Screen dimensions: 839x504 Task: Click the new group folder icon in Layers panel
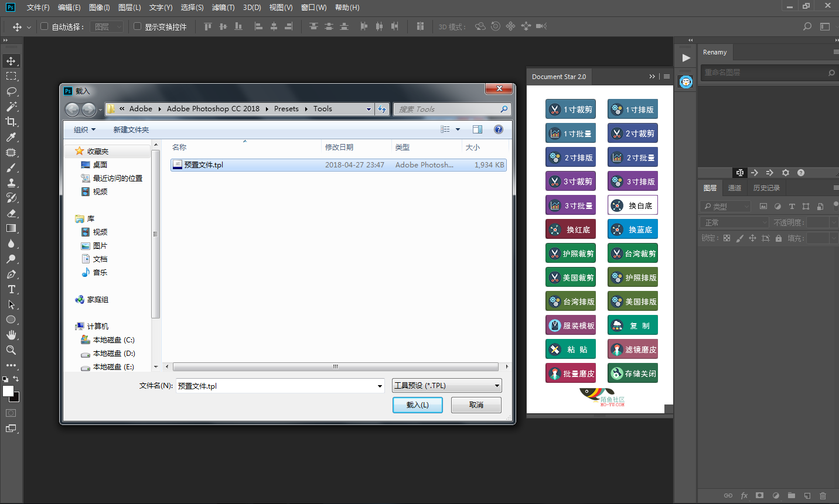[792, 495]
